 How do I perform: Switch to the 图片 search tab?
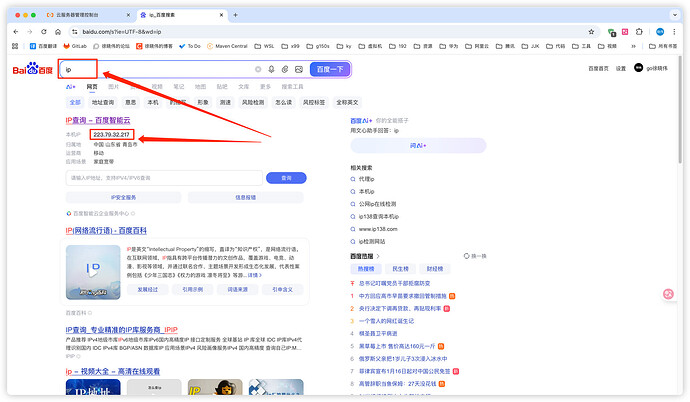pos(112,87)
